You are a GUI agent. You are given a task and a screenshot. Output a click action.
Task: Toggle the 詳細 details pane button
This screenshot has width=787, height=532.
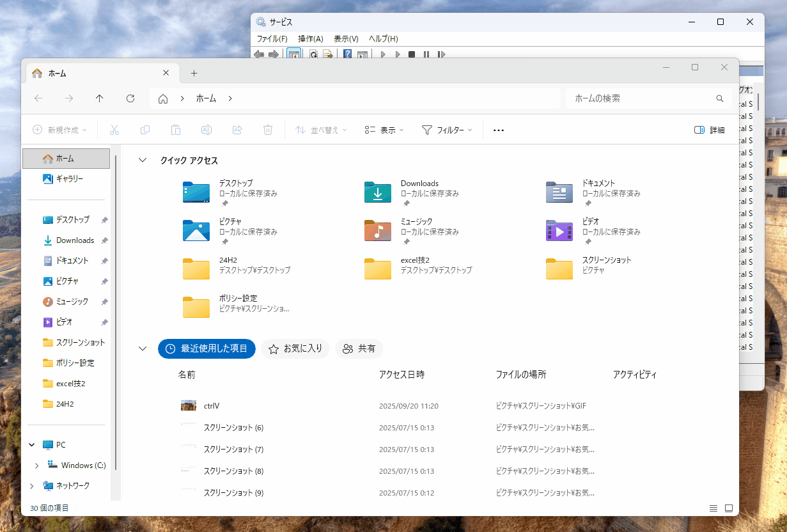point(709,130)
